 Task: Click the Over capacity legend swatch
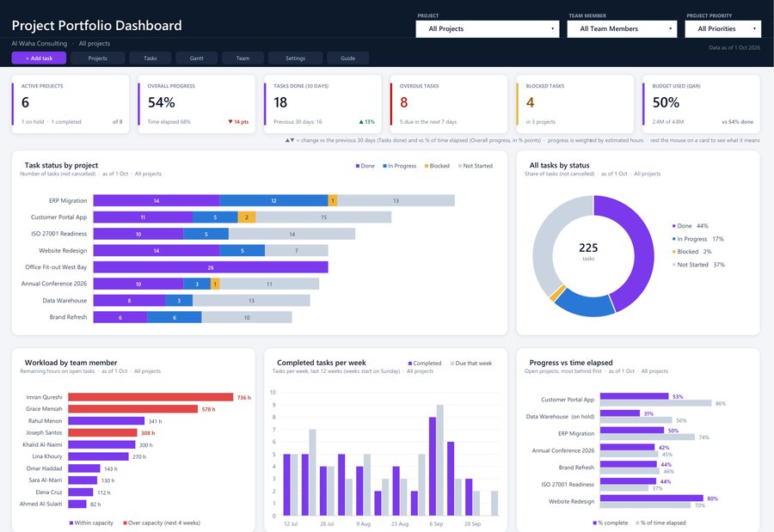(x=125, y=523)
